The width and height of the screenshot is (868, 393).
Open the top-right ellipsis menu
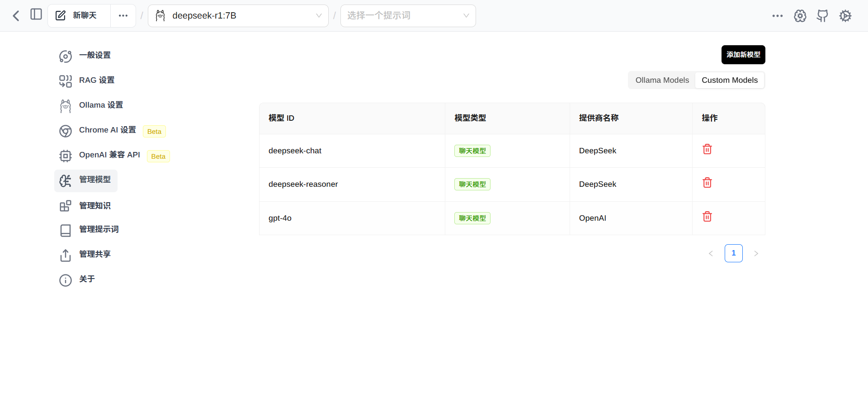(x=777, y=16)
